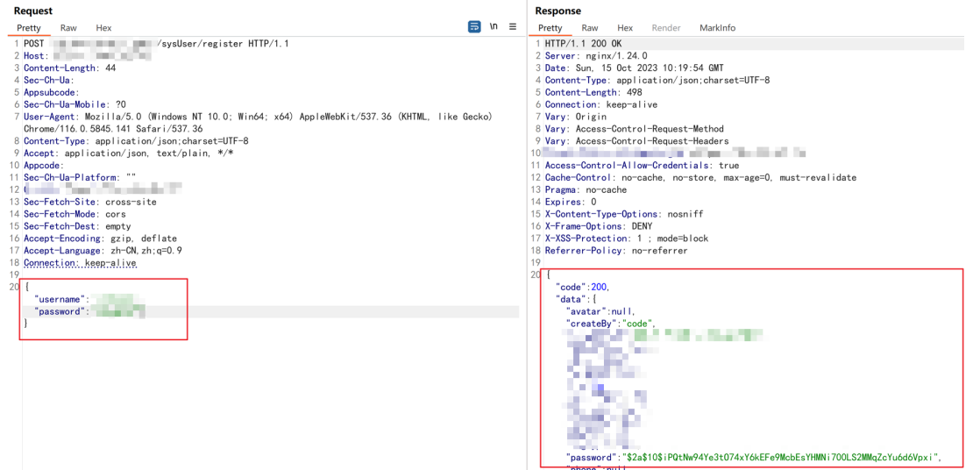Image resolution: width=980 pixels, height=470 pixels.
Task: Switch to the Request Hex tab
Action: tap(103, 28)
